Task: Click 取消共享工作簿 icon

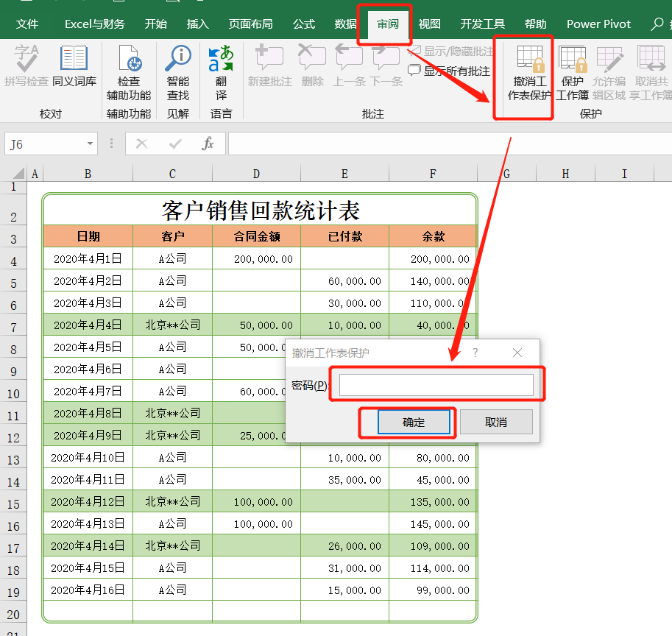Action: click(651, 58)
